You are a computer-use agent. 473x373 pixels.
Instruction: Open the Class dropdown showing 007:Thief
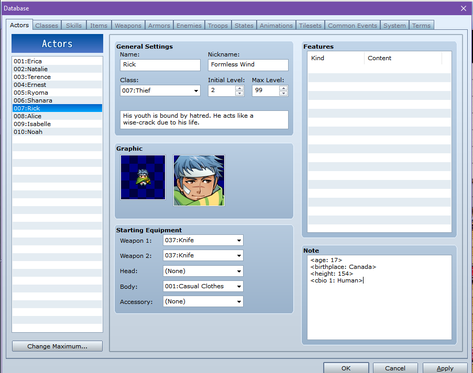click(160, 91)
